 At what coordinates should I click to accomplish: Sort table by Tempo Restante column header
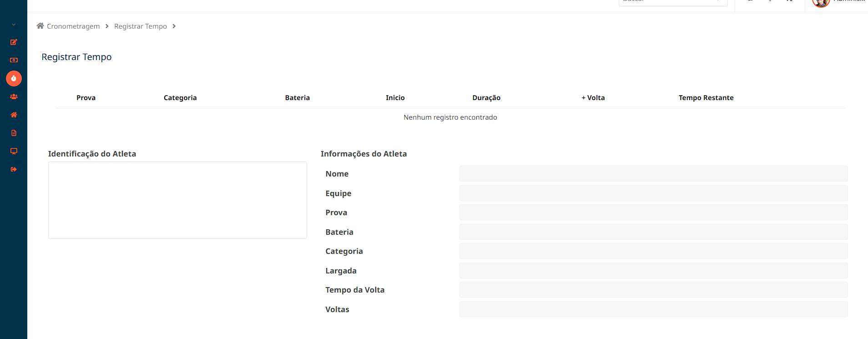706,98
